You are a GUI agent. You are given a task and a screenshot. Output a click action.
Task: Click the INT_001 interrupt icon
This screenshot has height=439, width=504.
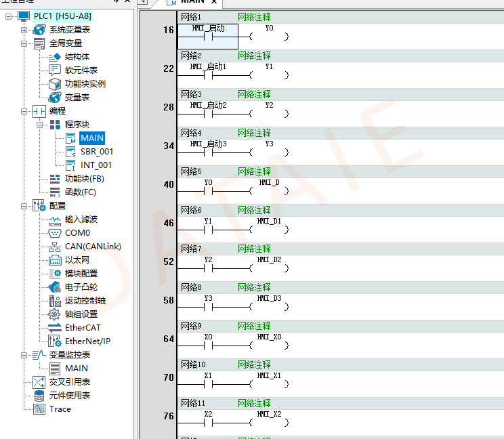coord(70,165)
